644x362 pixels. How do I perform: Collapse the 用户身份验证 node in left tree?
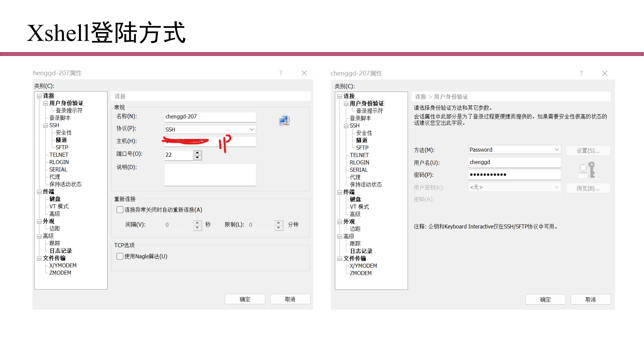45,103
